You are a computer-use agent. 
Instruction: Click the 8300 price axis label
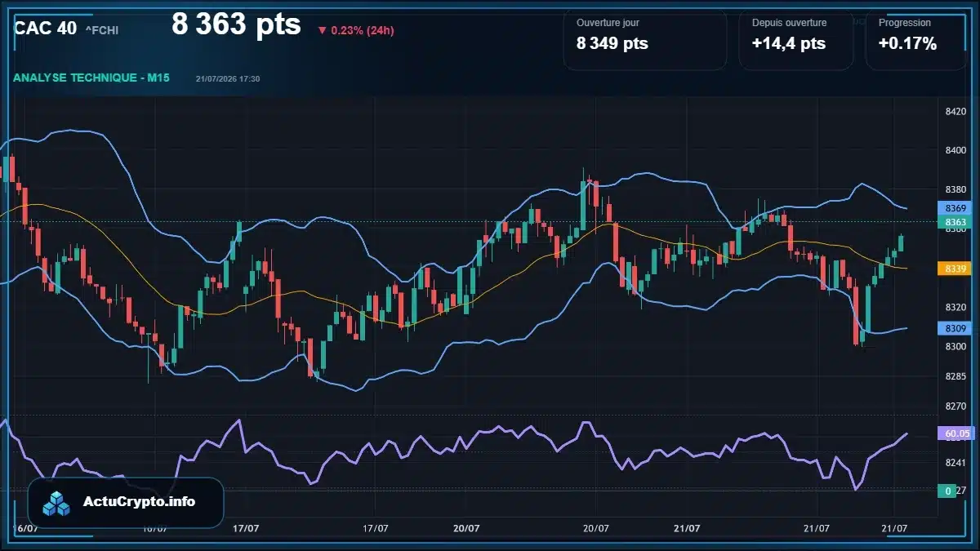(955, 347)
